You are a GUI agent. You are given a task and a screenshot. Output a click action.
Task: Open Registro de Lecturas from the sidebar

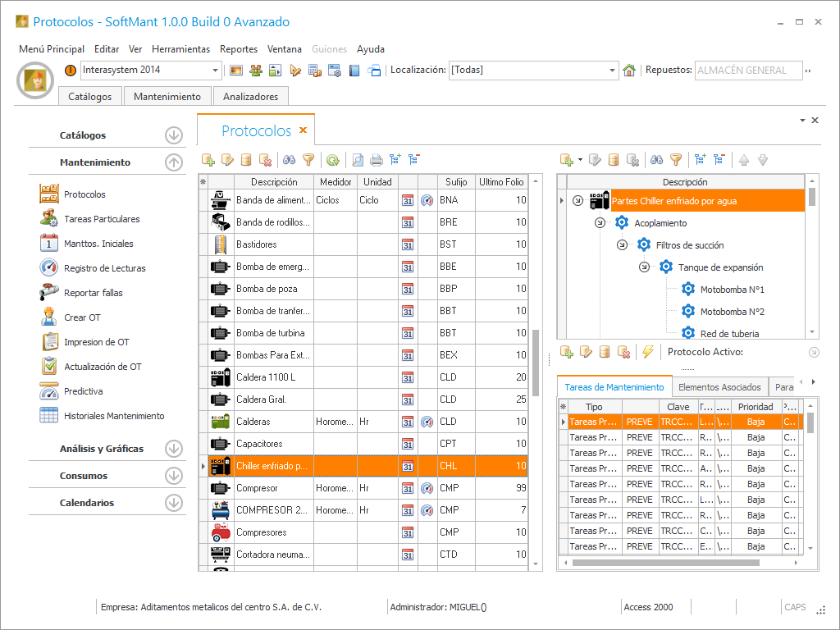click(x=103, y=268)
